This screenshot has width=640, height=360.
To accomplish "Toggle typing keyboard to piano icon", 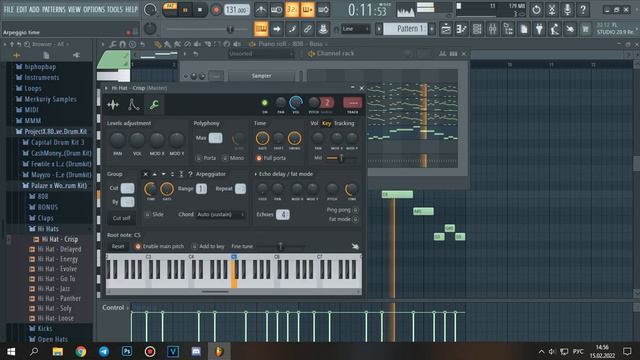I will (x=261, y=29).
